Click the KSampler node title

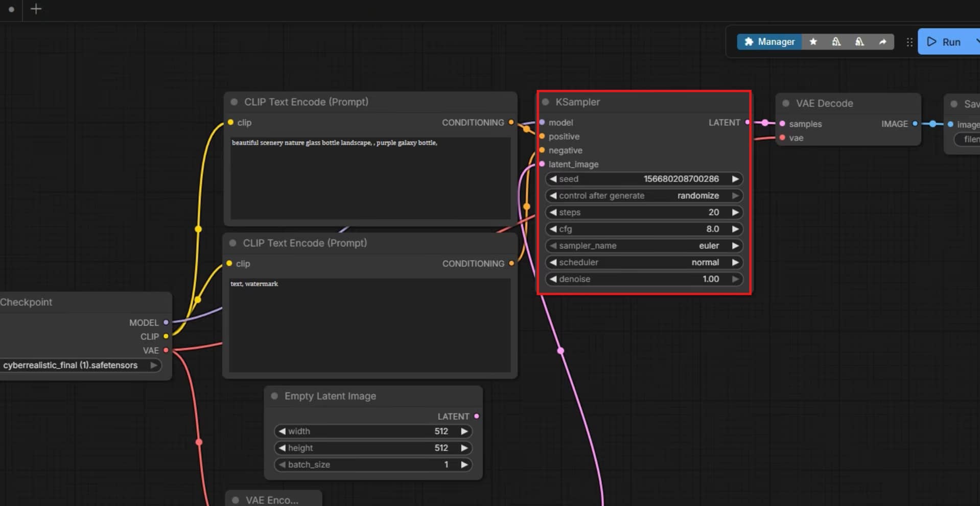[578, 102]
